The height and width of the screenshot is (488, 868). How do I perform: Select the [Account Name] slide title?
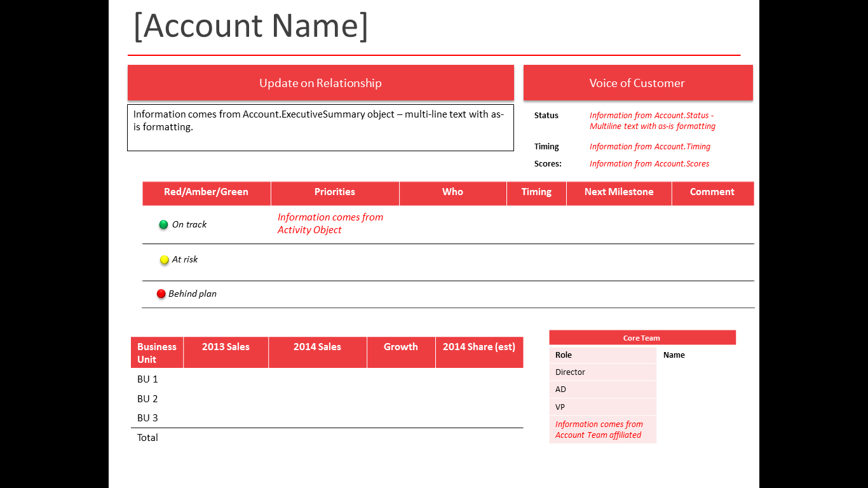(251, 26)
